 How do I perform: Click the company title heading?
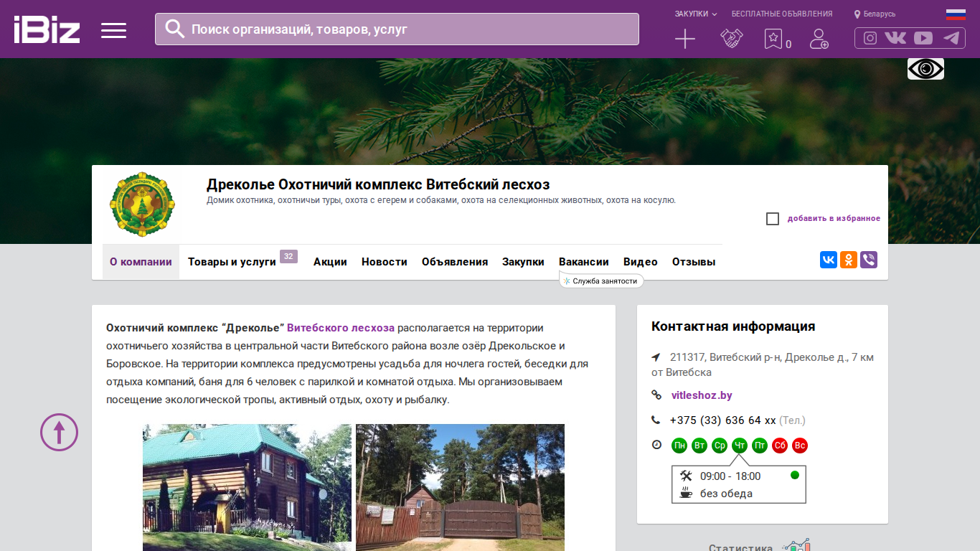(x=378, y=184)
